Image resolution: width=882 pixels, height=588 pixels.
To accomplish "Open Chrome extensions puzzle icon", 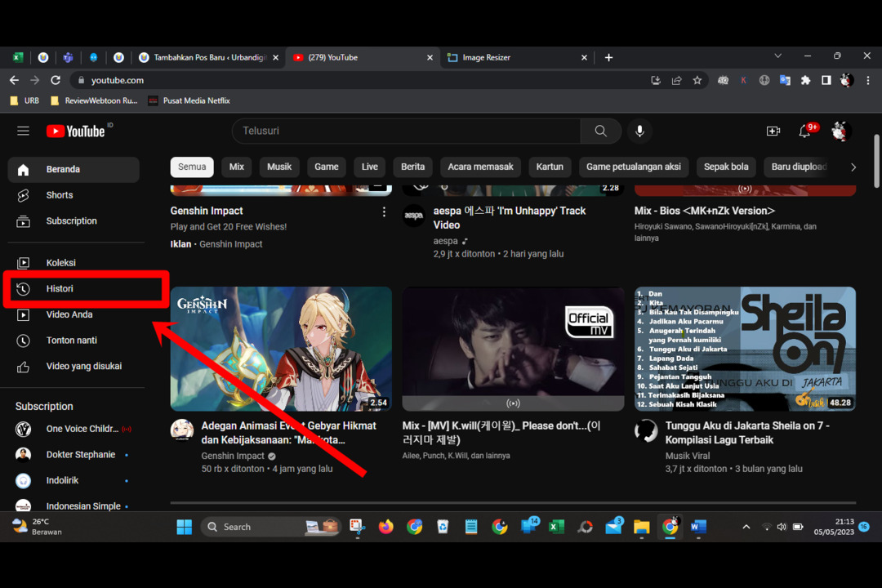I will pos(805,81).
